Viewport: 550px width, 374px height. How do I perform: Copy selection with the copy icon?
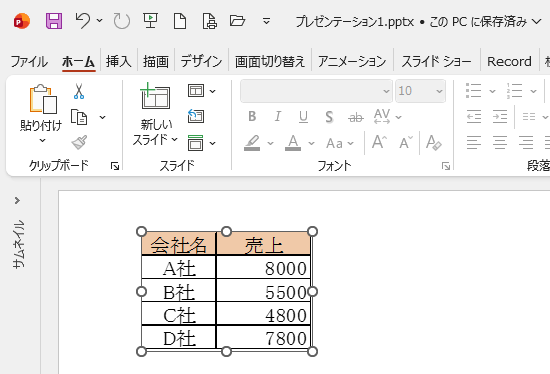coord(79,117)
